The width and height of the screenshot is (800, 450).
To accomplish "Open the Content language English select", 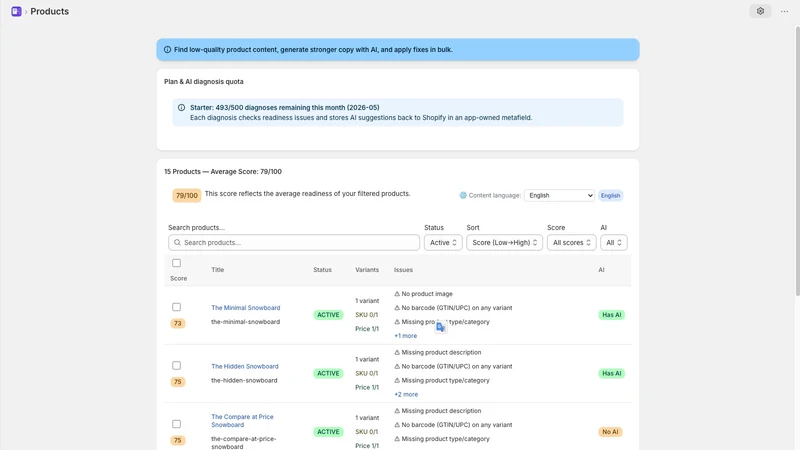I will coord(559,195).
